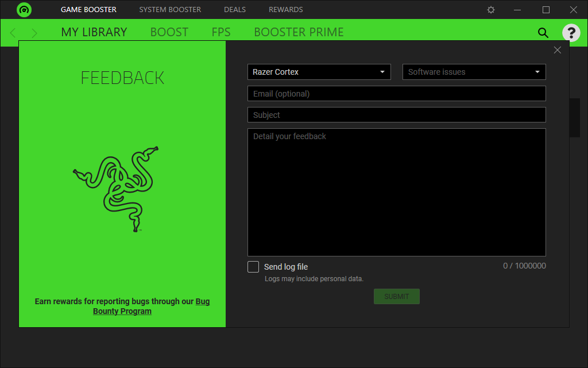Focus the Subject input field
This screenshot has height=368, width=588.
pos(397,115)
